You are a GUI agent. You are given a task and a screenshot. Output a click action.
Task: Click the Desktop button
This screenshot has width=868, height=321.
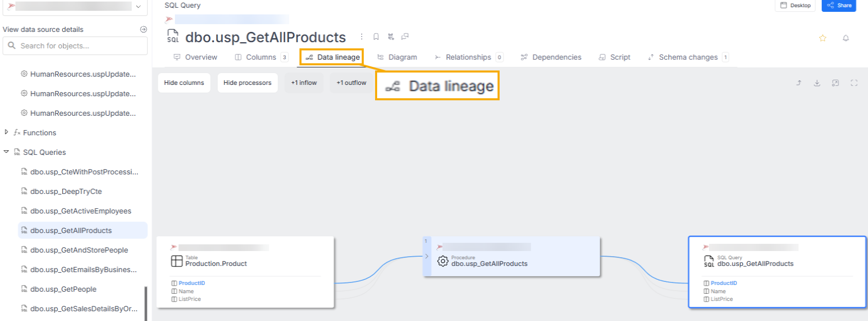click(x=795, y=6)
